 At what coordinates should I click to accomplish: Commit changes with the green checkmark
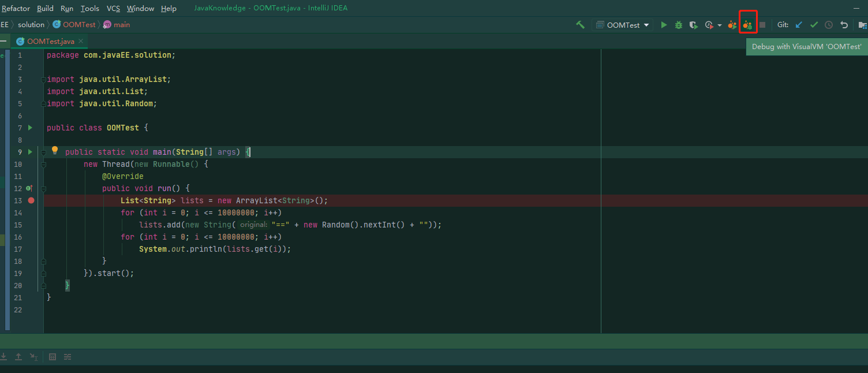point(813,25)
